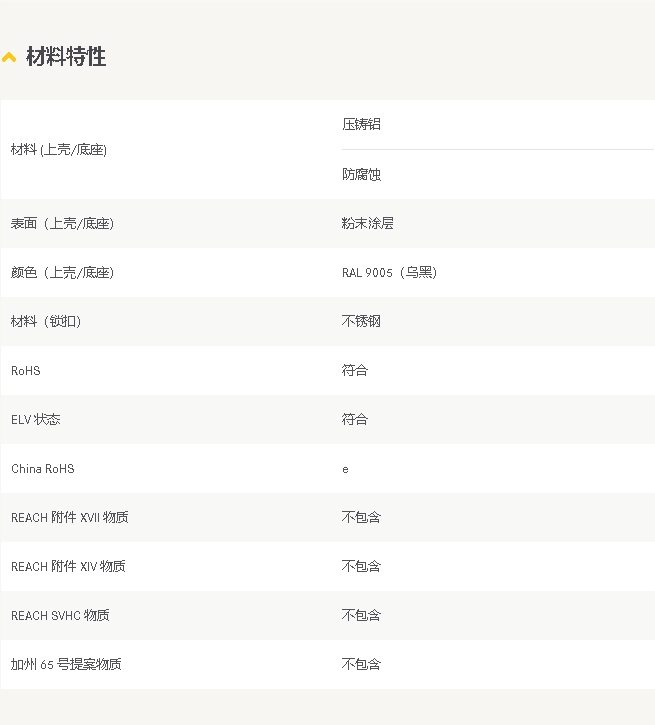Click the 表面（上壳/底座）label

coord(62,223)
